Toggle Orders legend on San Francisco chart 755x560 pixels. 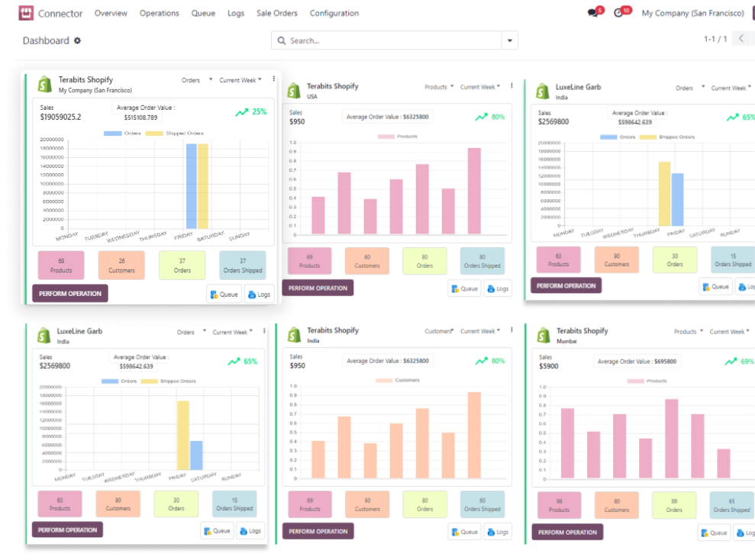pos(122,134)
